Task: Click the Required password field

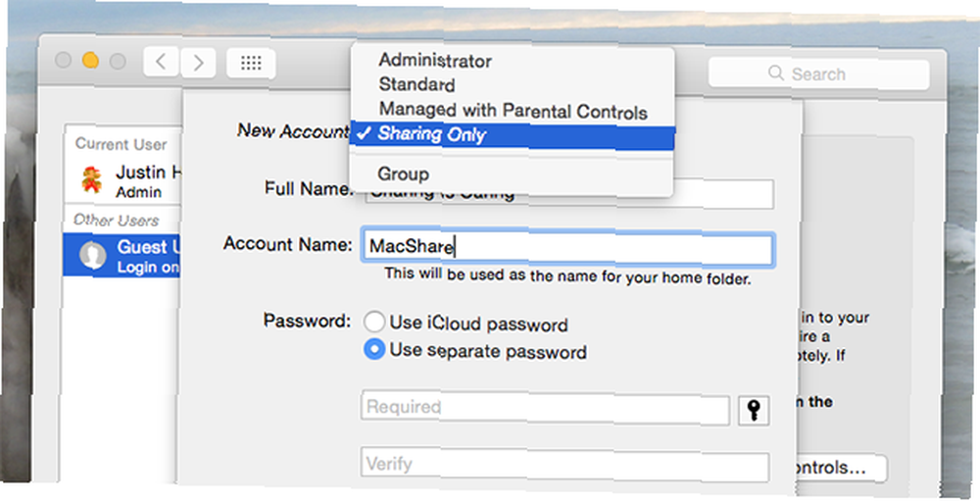Action: point(545,409)
